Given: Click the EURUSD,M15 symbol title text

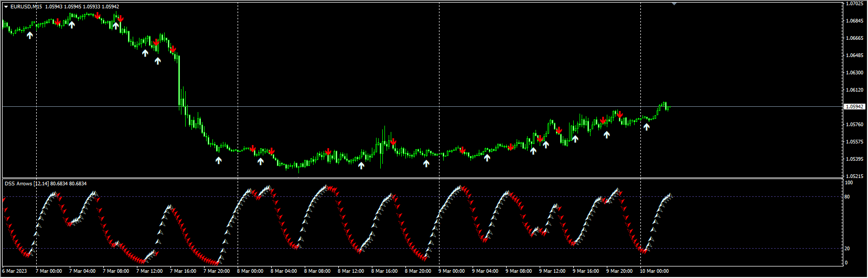Looking at the screenshot, I should [x=26, y=7].
